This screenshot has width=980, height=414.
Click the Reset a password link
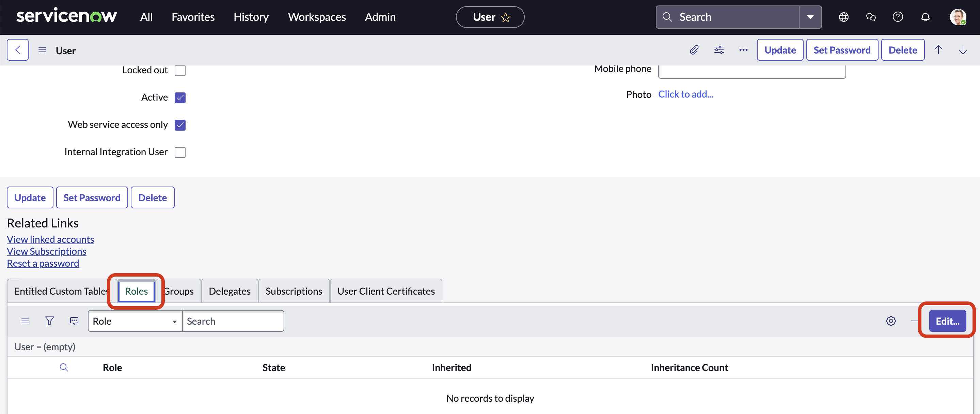coord(43,263)
